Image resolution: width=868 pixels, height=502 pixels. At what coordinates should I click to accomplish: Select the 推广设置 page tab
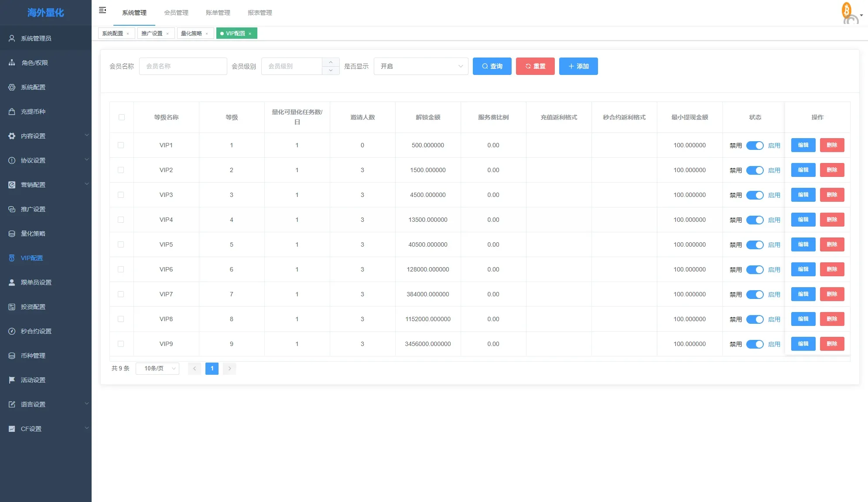tap(152, 34)
